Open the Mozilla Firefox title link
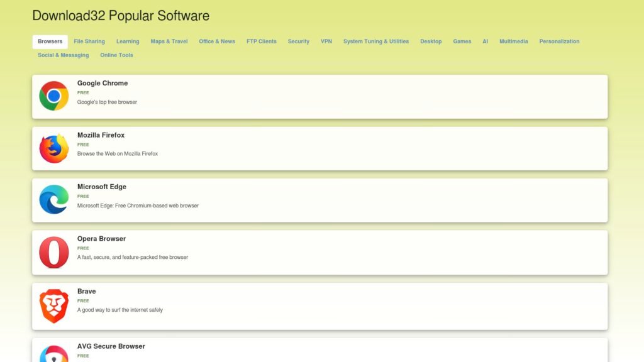Image resolution: width=644 pixels, height=362 pixels. pos(101,135)
